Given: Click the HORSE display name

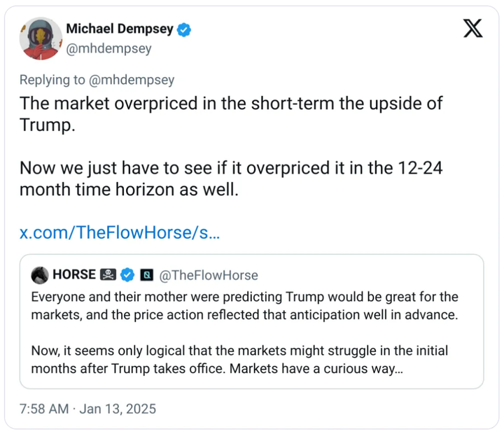Looking at the screenshot, I should [x=74, y=274].
